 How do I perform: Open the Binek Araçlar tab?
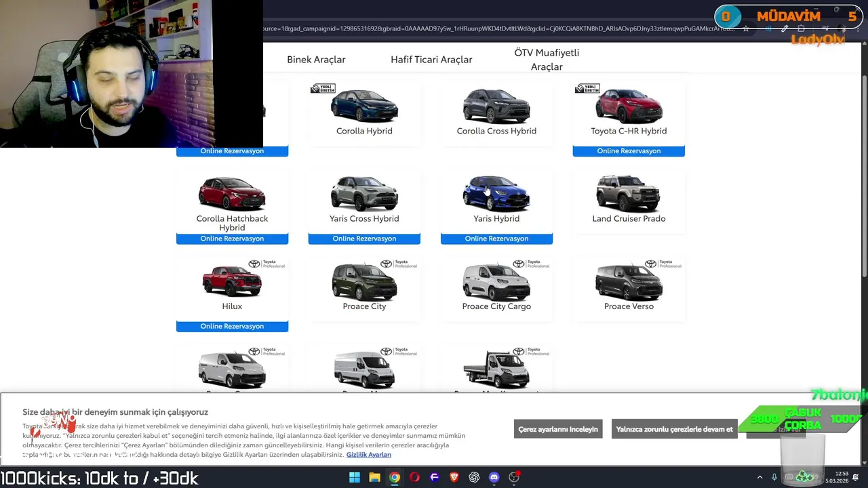[316, 60]
